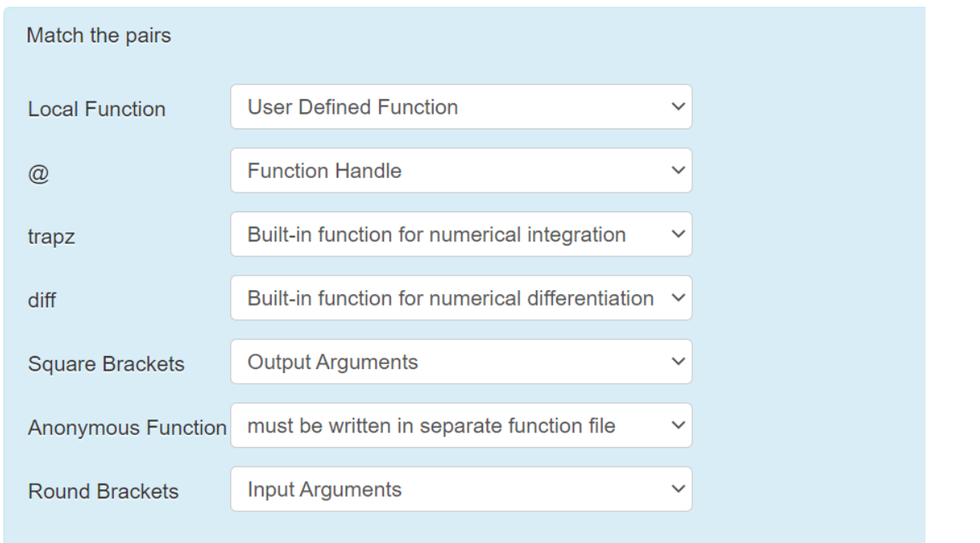Click the chevron on the numerical integration dropdown
The width and height of the screenshot is (980, 543).
(x=675, y=234)
